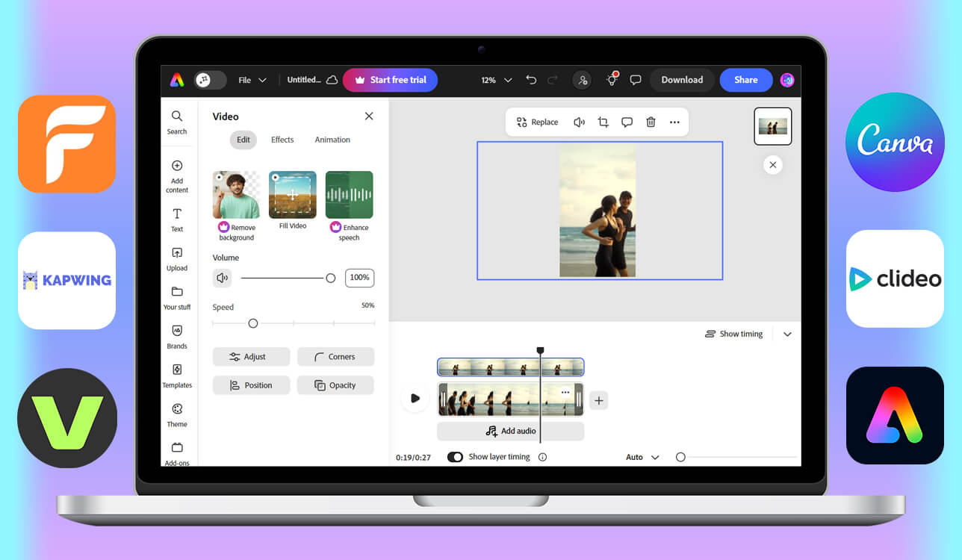The height and width of the screenshot is (560, 962).
Task: Open the Add-ons panel
Action: click(177, 453)
